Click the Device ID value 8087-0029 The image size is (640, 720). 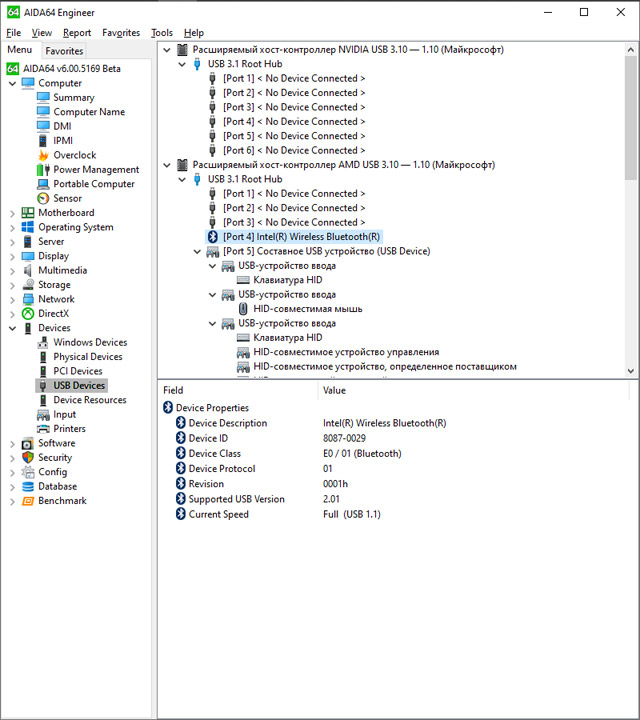pyautogui.click(x=344, y=438)
